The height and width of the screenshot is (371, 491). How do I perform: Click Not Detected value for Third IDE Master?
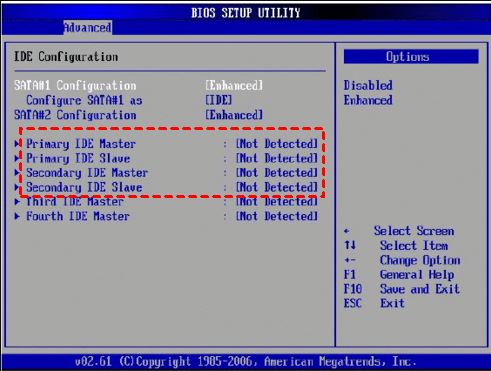pyautogui.click(x=277, y=202)
